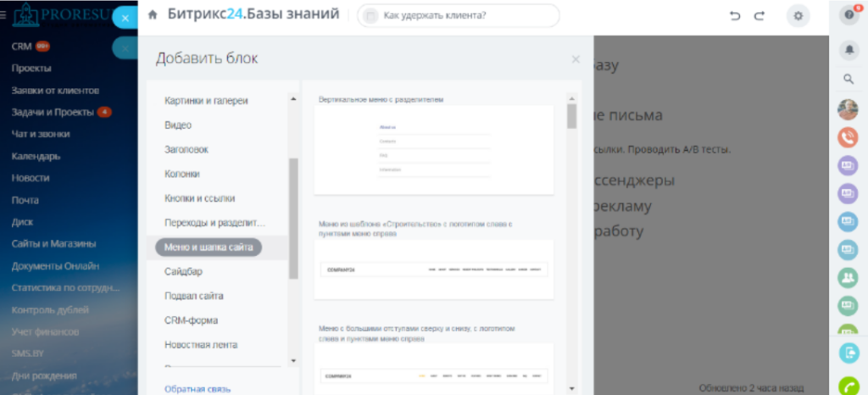Click scroll-up arrow of category list
The height and width of the screenshot is (395, 868).
point(293,99)
